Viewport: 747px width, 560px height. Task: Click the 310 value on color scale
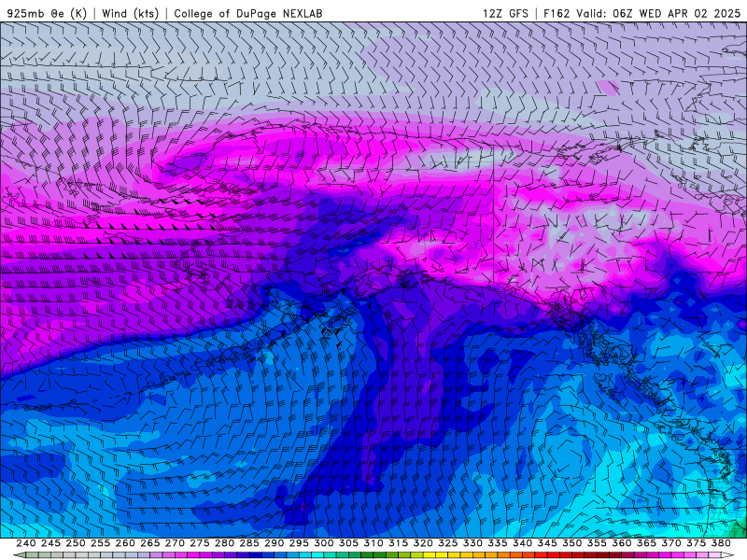373,543
